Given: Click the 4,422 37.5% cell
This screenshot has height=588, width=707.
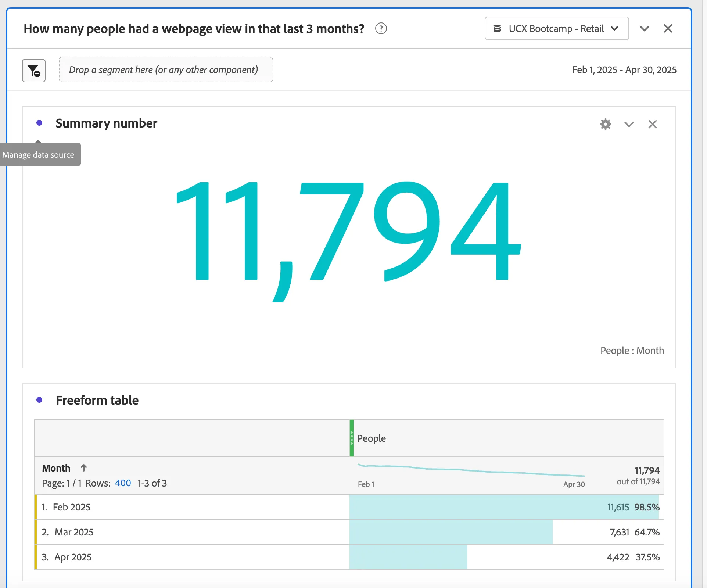Looking at the screenshot, I should coord(506,557).
